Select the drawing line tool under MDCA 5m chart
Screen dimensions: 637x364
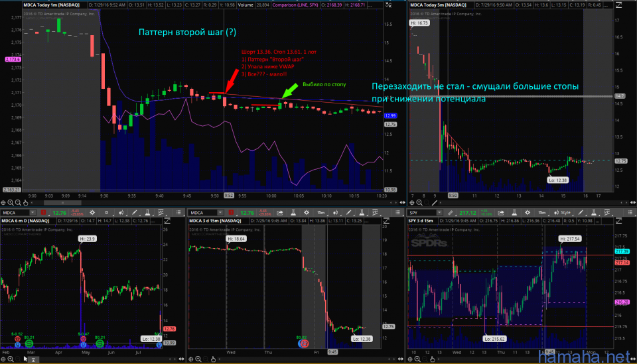tap(434, 202)
